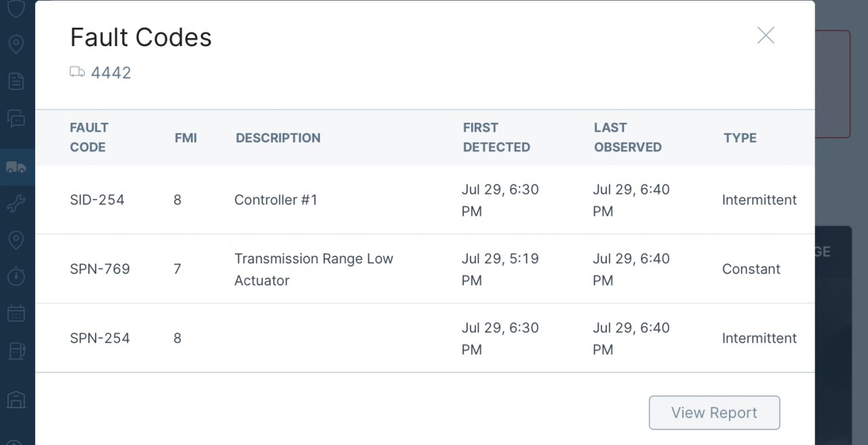Open the truck vehicles sidebar icon
Viewport: 868px width, 445px height.
coord(16,167)
